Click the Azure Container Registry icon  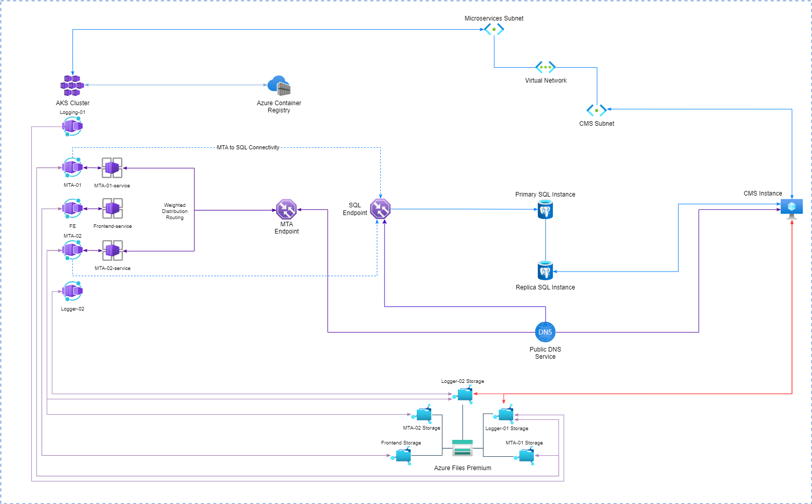279,86
